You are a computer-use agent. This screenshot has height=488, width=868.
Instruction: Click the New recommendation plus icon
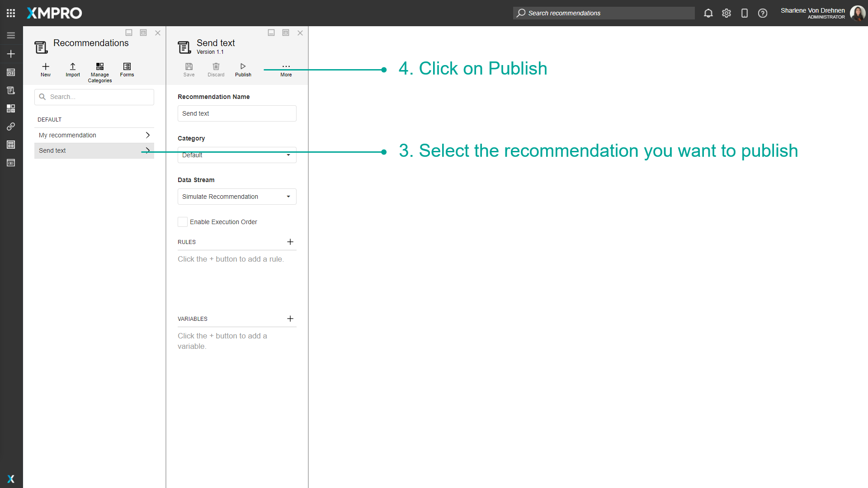point(46,66)
